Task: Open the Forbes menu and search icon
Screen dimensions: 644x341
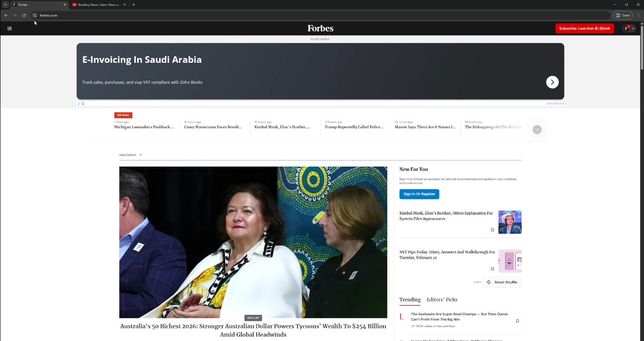Action: click(x=9, y=28)
